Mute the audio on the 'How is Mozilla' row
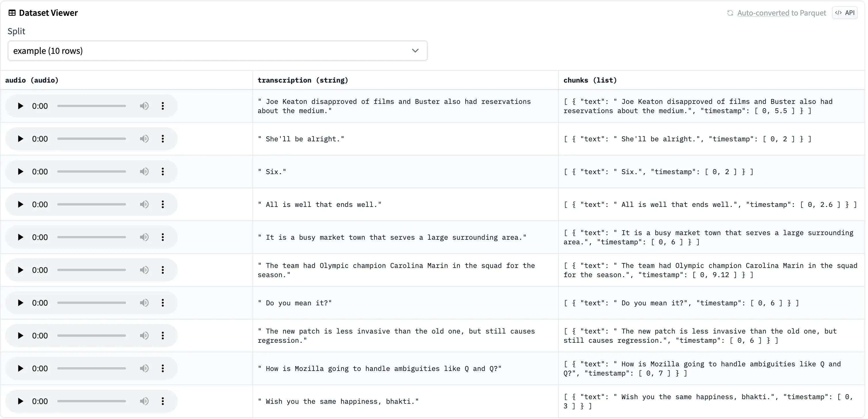The height and width of the screenshot is (419, 868). click(144, 368)
